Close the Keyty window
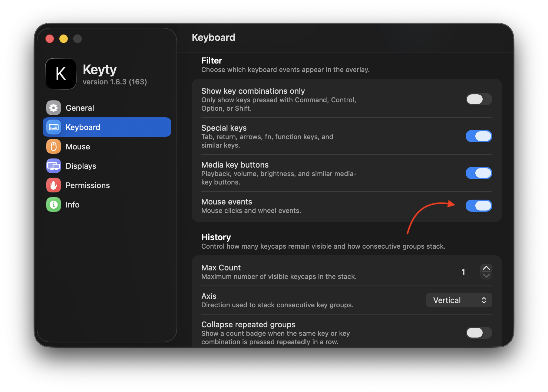Image resolution: width=548 pixels, height=392 pixels. click(x=50, y=39)
